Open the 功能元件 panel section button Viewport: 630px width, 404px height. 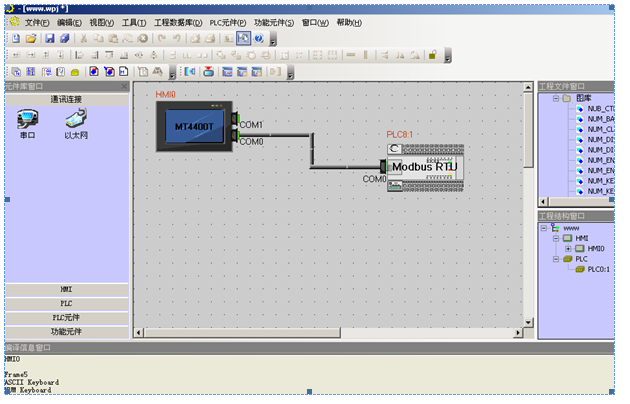66,331
